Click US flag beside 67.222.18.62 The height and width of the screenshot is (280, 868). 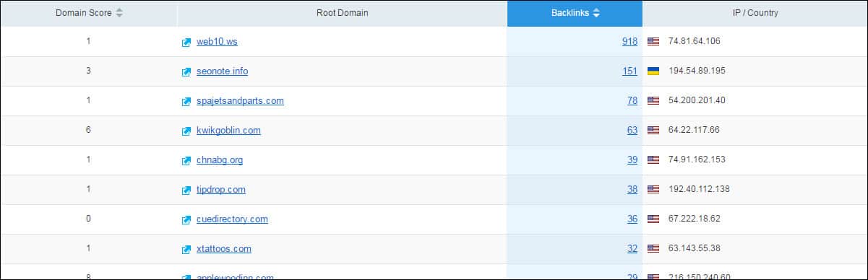click(653, 219)
